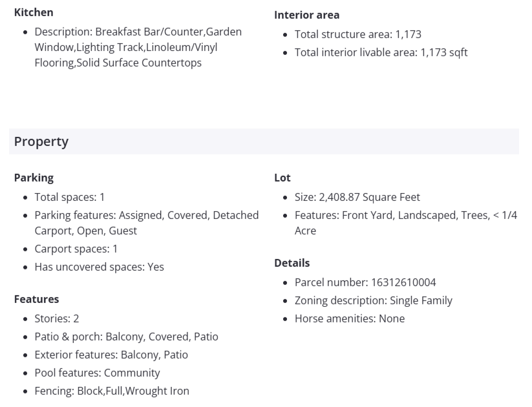The width and height of the screenshot is (532, 407).
Task: Select the Lot subsection heading
Action: tap(282, 178)
